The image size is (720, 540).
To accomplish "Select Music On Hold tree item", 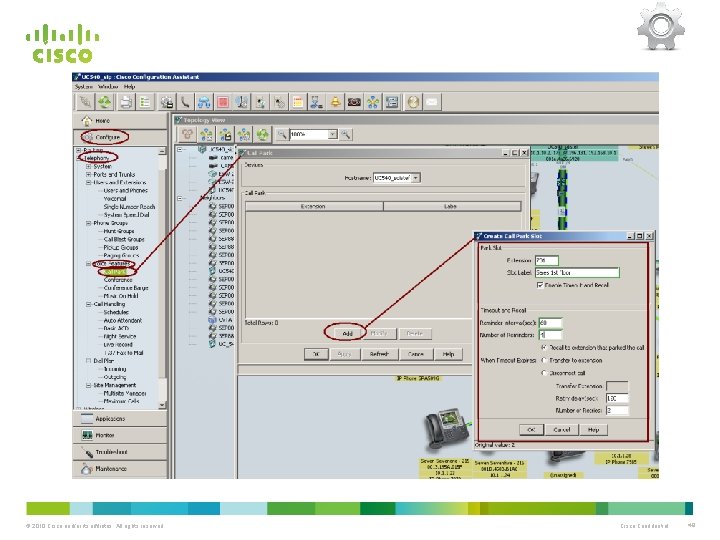I will pos(121,296).
